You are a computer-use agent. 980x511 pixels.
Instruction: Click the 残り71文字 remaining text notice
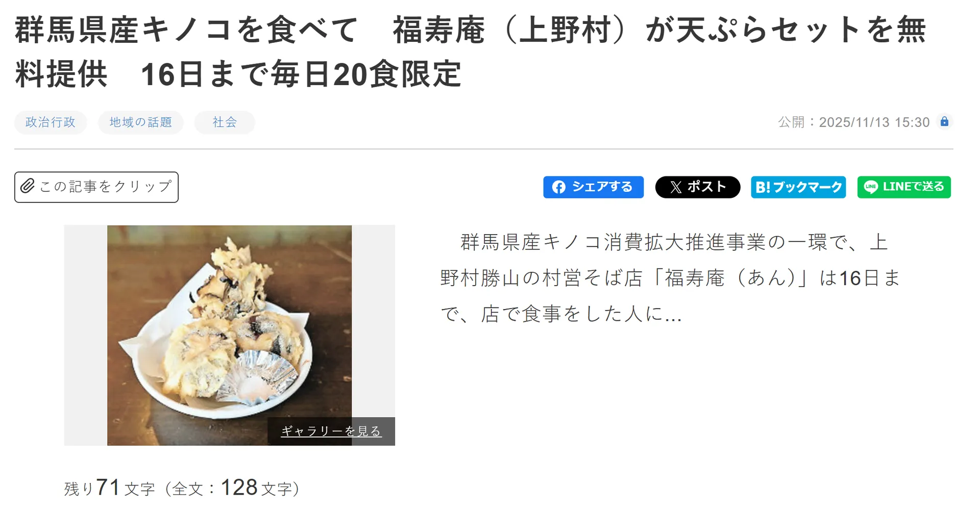(181, 488)
